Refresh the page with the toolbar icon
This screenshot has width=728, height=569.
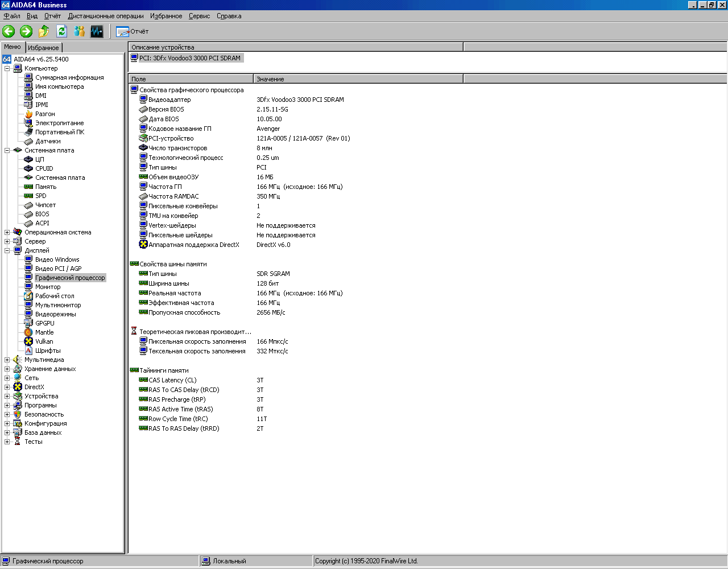coord(61,31)
